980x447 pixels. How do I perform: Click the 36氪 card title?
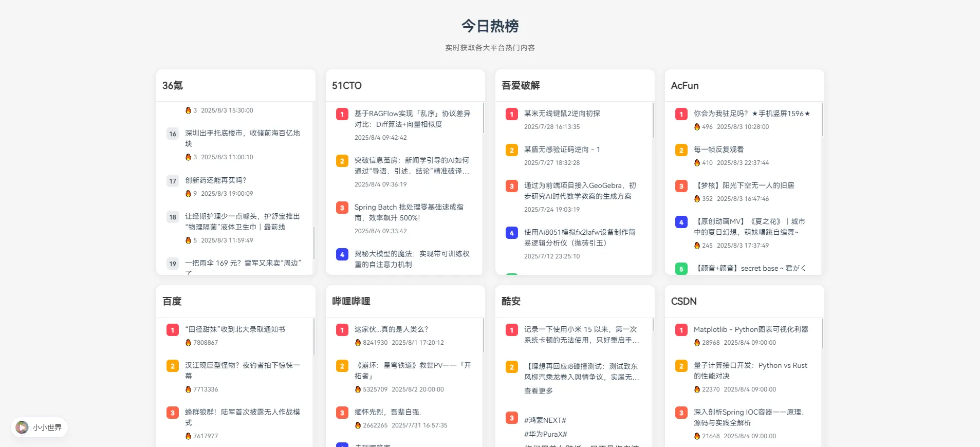173,85
